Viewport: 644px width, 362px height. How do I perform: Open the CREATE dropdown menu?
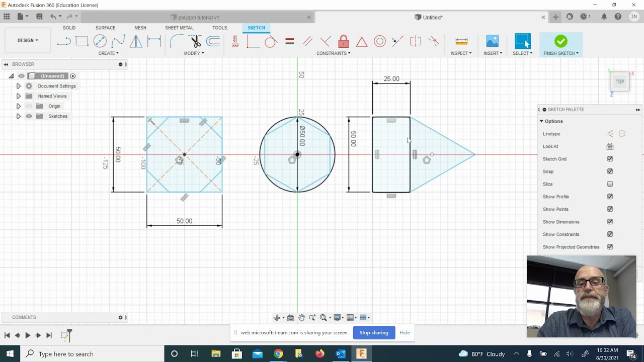(x=108, y=53)
